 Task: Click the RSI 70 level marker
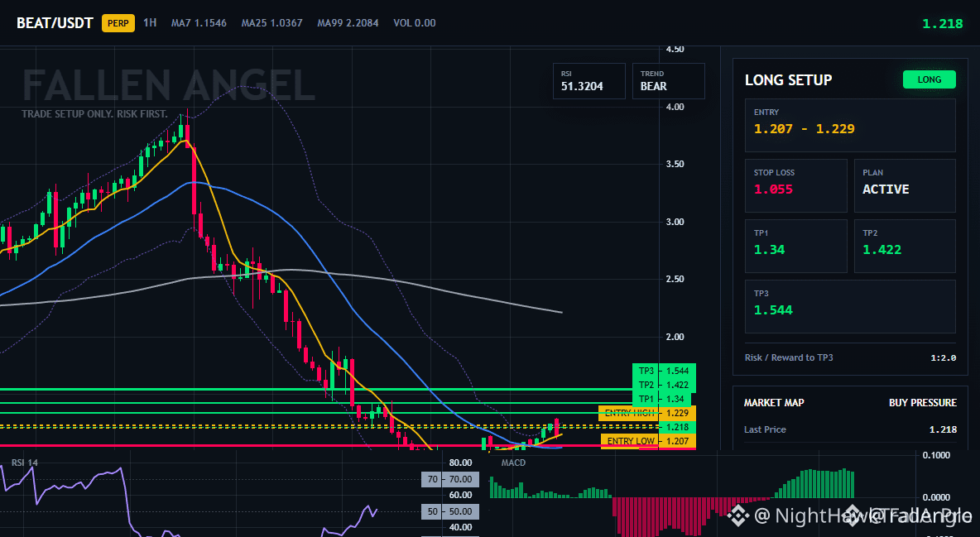[x=450, y=479]
